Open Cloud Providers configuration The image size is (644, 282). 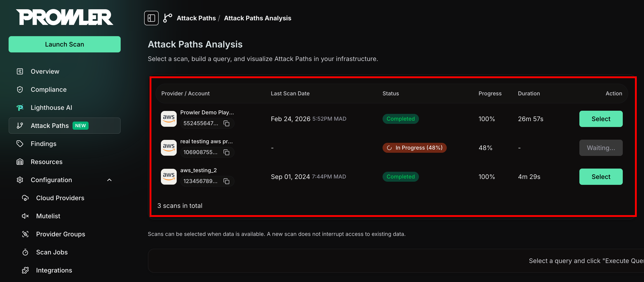[60, 198]
